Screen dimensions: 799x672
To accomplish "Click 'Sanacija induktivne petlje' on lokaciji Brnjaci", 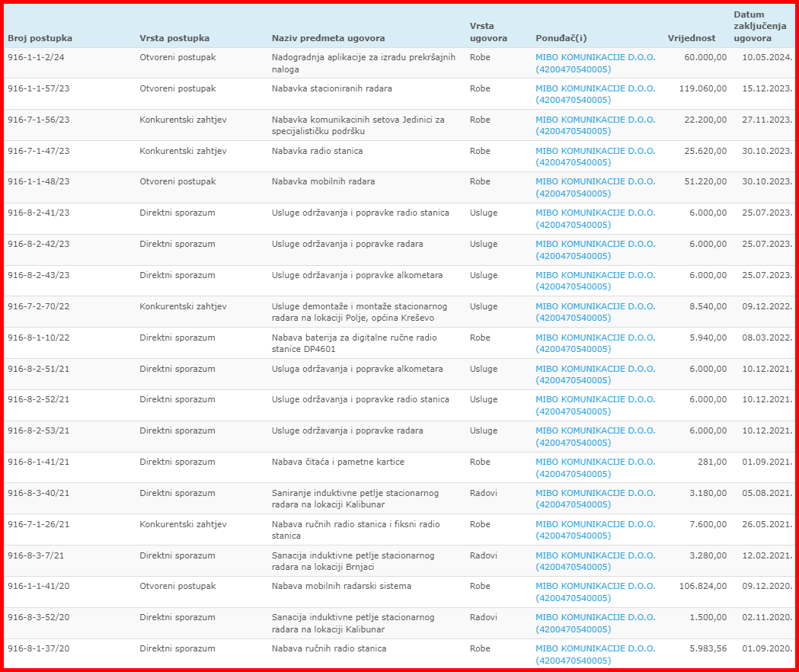I will pyautogui.click(x=353, y=561).
